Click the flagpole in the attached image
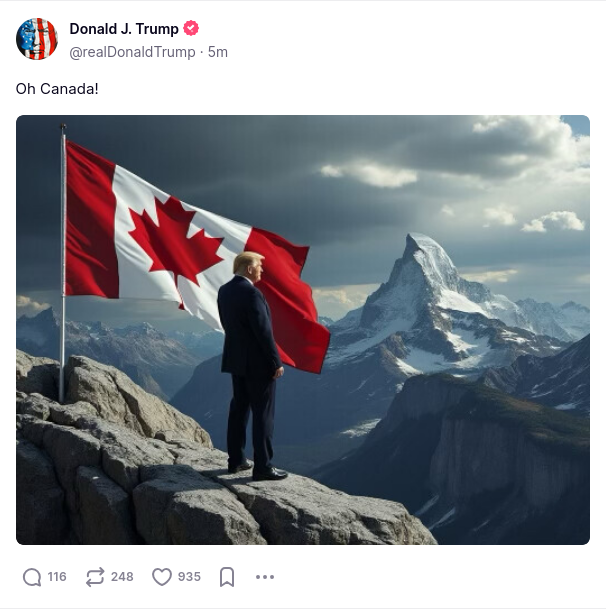Screen dimensions: 606x609 click(63, 263)
